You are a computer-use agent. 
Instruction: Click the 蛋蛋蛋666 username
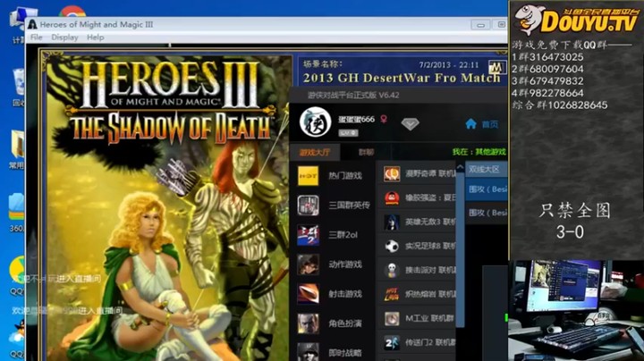(x=356, y=120)
